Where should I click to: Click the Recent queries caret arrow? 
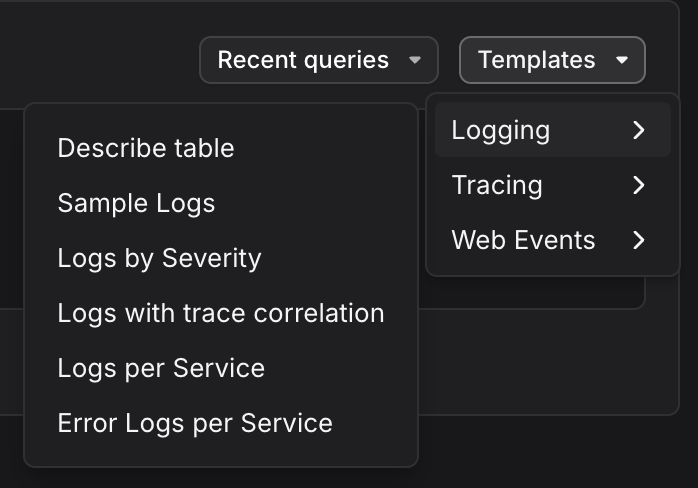click(x=415, y=60)
